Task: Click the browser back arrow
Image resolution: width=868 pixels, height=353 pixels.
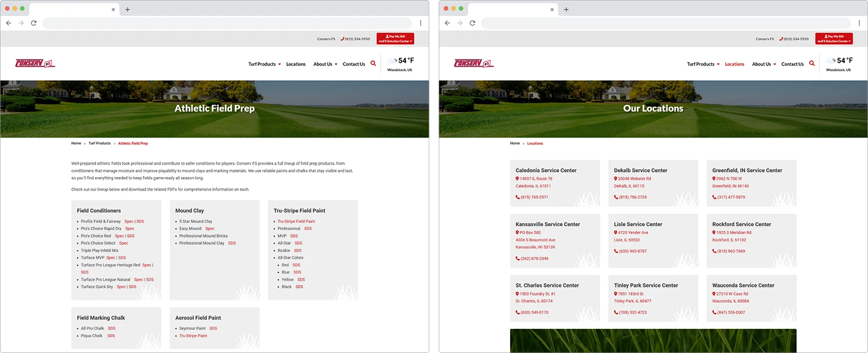Action: coord(8,22)
